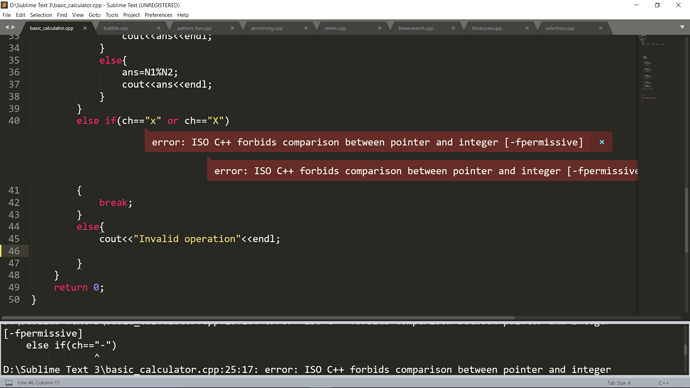Switch to the series.cpp tab

point(335,28)
